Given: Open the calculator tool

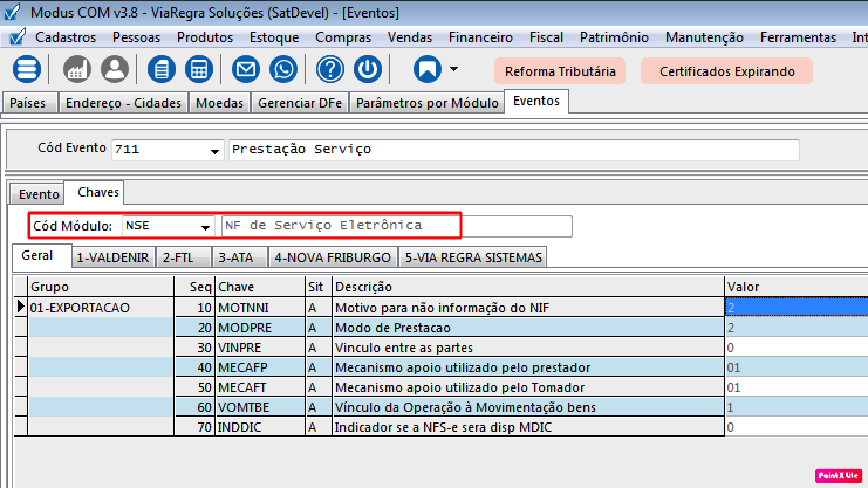Looking at the screenshot, I should point(199,70).
